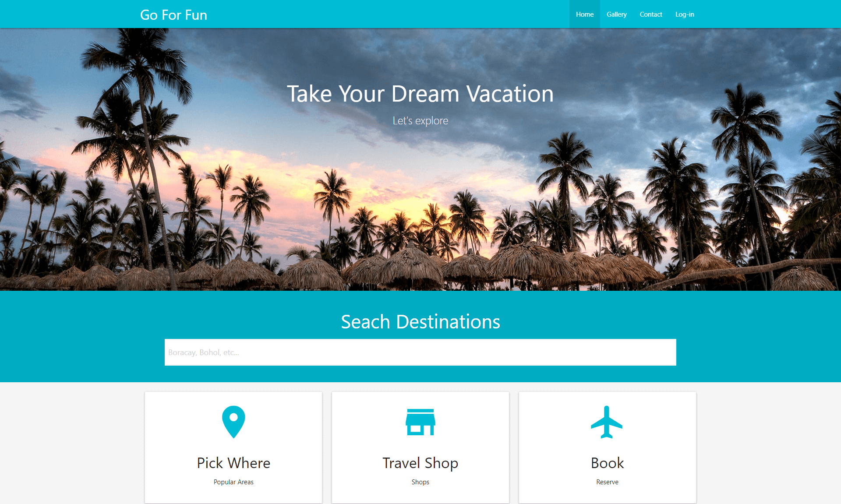Select the Log-in navigation link
The height and width of the screenshot is (504, 841).
point(685,14)
